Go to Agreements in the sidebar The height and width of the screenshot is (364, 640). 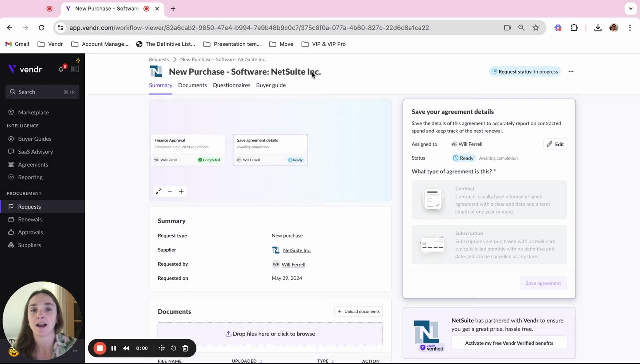tap(33, 164)
